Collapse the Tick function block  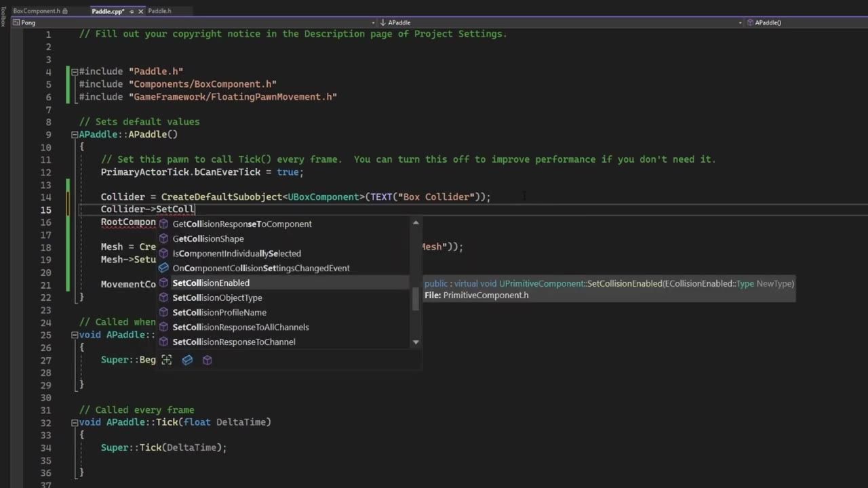click(x=75, y=422)
